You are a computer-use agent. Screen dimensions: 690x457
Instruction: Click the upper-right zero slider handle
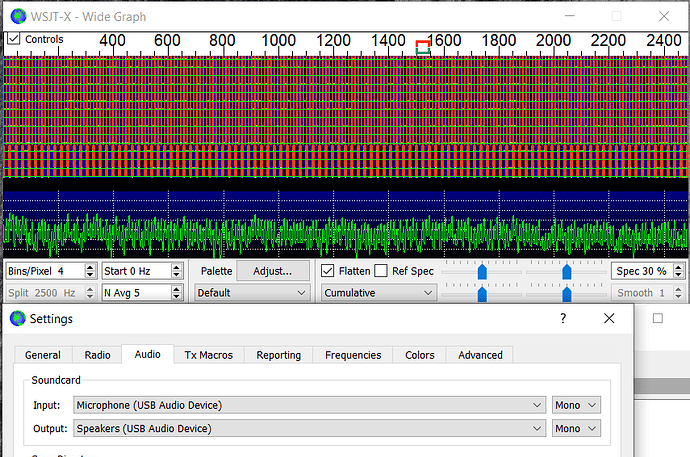point(567,272)
